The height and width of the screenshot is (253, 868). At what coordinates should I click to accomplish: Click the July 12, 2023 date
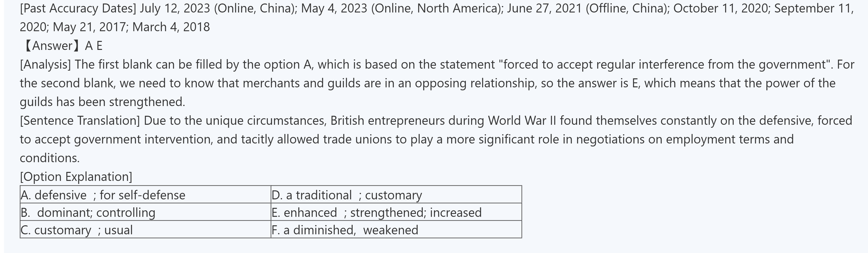(175, 8)
